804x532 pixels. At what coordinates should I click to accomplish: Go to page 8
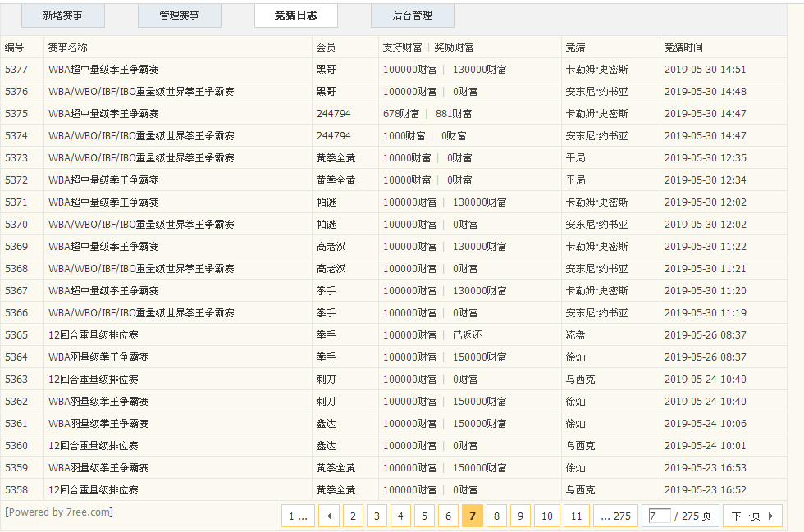point(496,516)
